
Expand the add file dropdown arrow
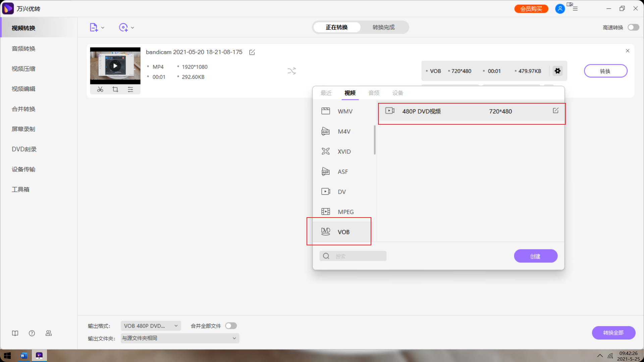coord(103,28)
